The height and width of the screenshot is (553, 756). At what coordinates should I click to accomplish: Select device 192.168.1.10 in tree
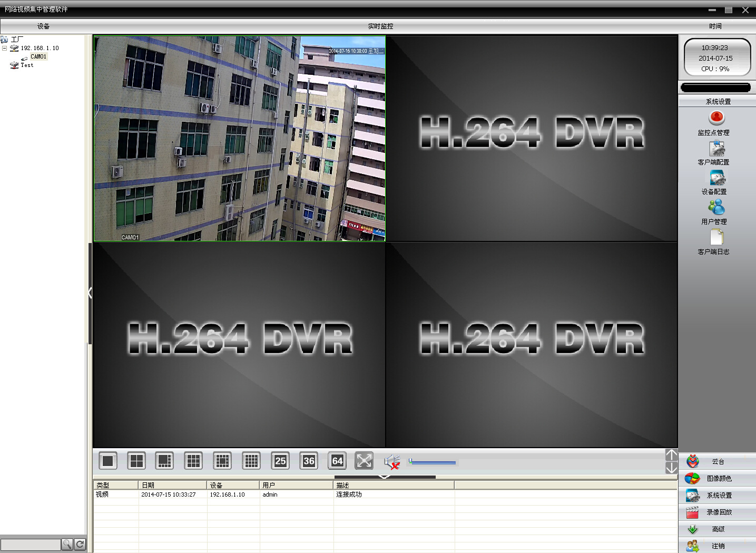point(40,48)
